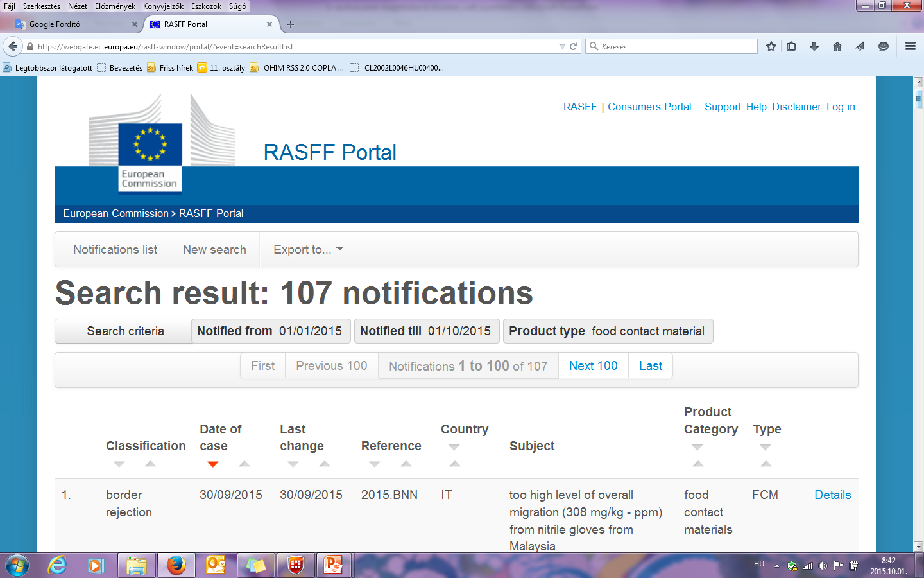Sort Last change ascending arrow
The height and width of the screenshot is (578, 924).
(325, 464)
